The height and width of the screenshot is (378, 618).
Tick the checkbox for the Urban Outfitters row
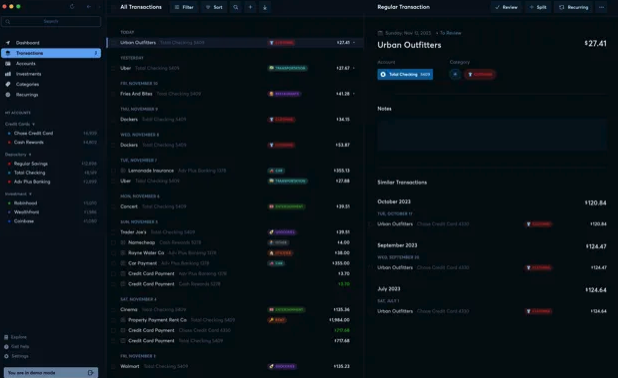(x=114, y=43)
